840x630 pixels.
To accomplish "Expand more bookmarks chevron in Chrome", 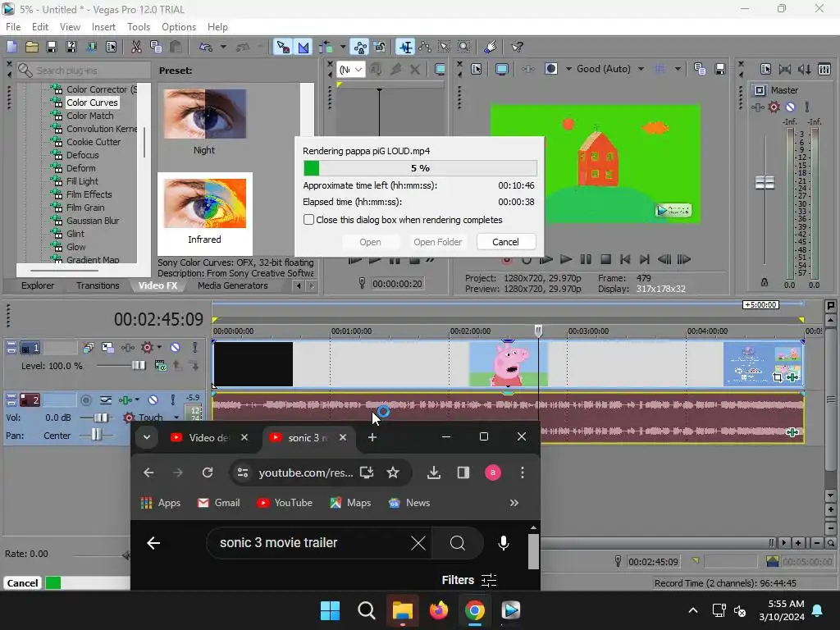I will pos(514,503).
